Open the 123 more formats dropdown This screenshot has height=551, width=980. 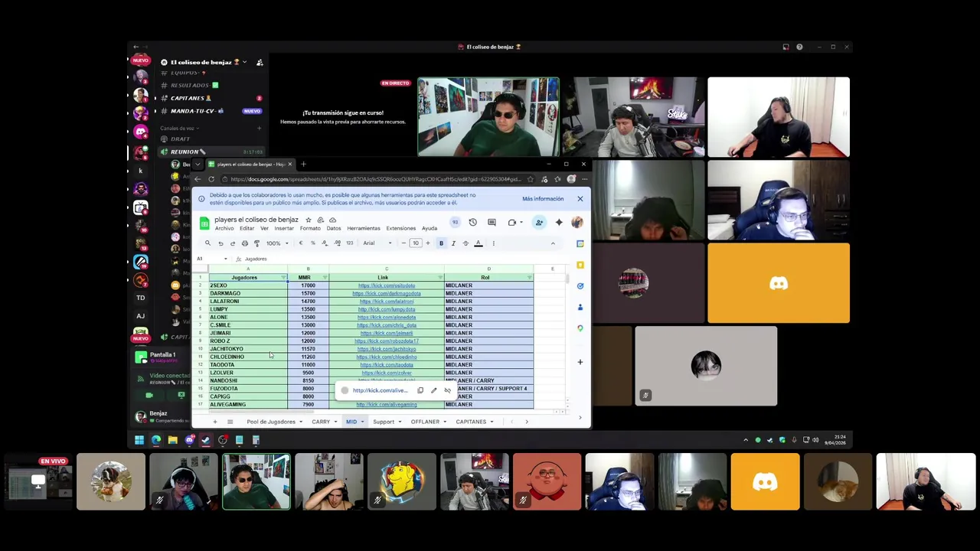coord(350,243)
